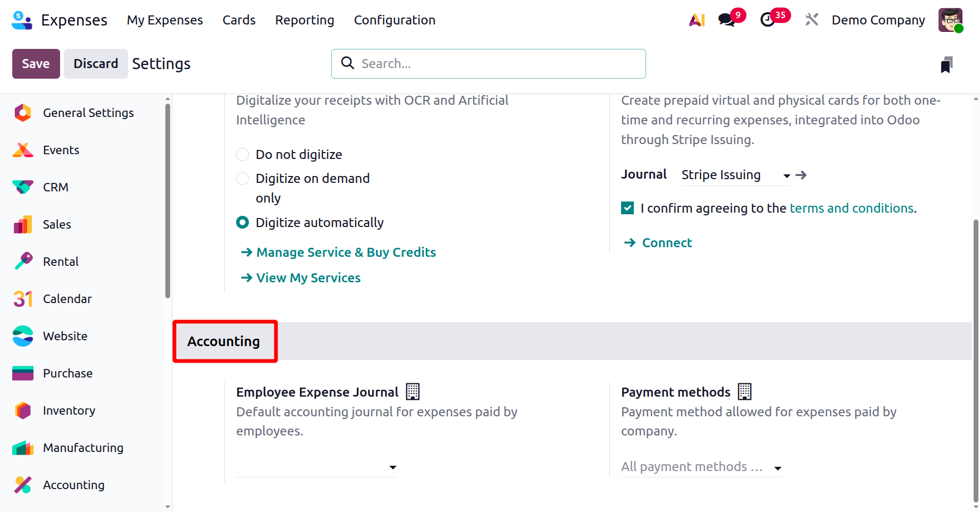Select Digitize on demand only

point(242,179)
